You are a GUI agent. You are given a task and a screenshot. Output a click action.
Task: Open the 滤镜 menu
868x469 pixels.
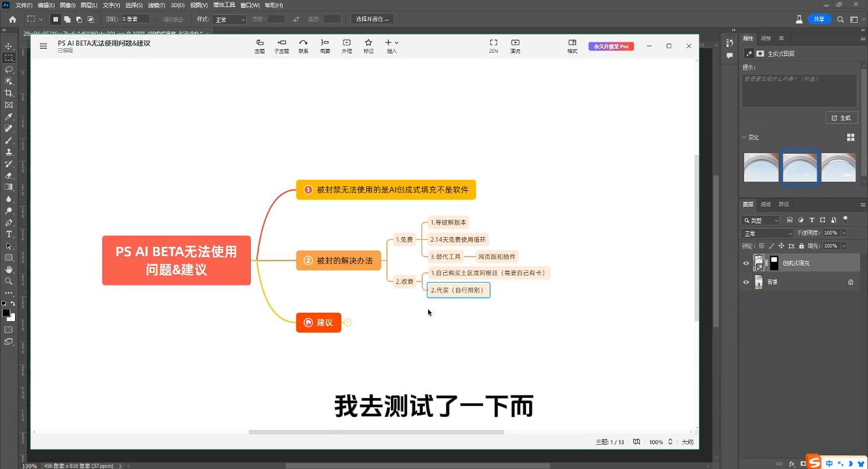point(155,5)
